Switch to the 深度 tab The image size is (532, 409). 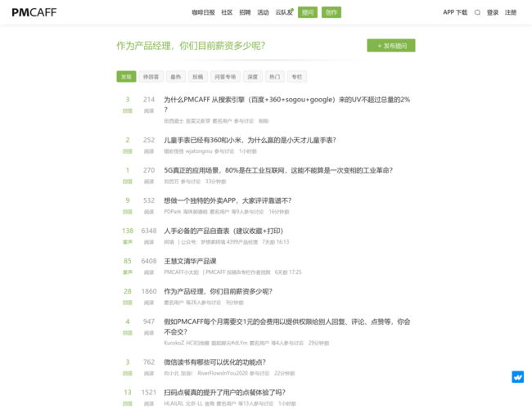click(x=253, y=77)
